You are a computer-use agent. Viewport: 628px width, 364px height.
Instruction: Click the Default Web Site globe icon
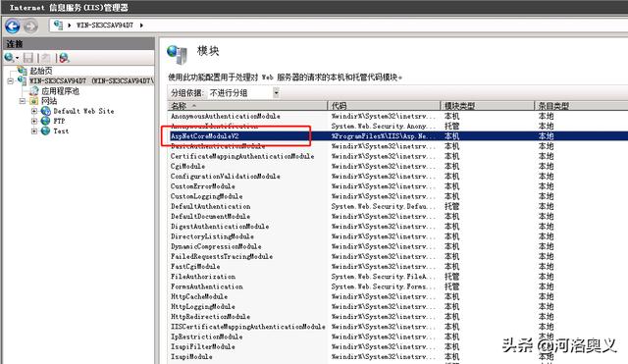[x=46, y=111]
